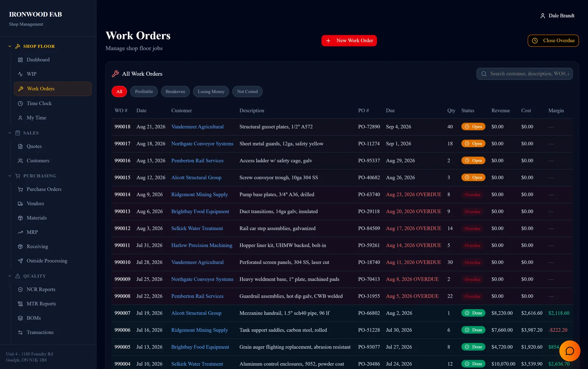Collapse the Quality section chevron
Viewport: 588px width, 369px height.
pos(10,276)
